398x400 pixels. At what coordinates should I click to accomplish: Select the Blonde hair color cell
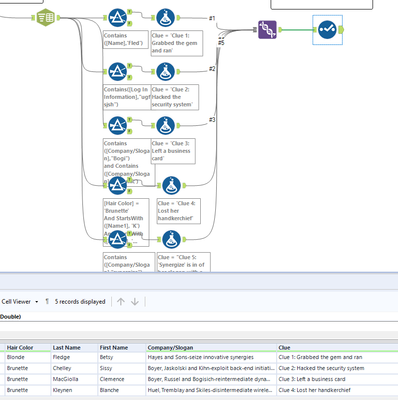(x=28, y=357)
